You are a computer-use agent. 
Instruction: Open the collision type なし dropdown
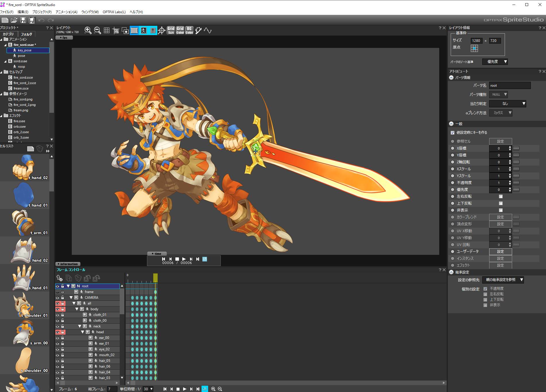(x=508, y=104)
